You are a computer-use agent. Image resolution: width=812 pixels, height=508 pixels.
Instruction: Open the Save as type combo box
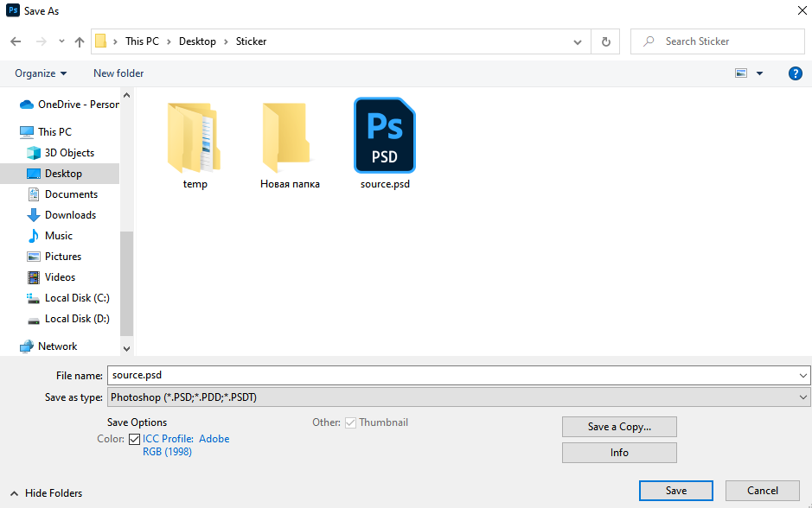[458, 397]
